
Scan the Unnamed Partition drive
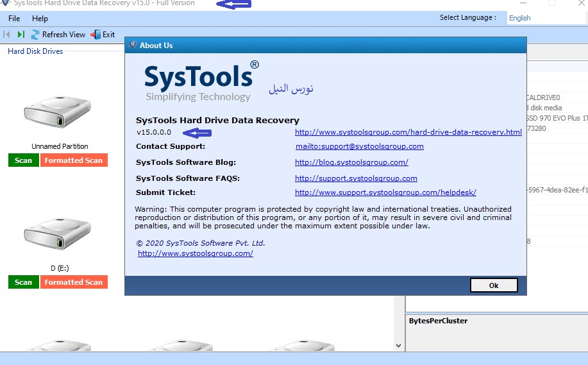click(23, 160)
